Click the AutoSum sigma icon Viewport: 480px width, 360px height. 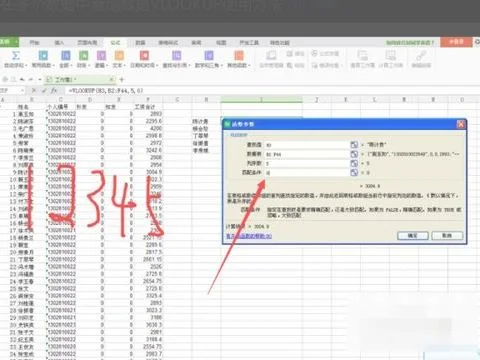pos(16,55)
